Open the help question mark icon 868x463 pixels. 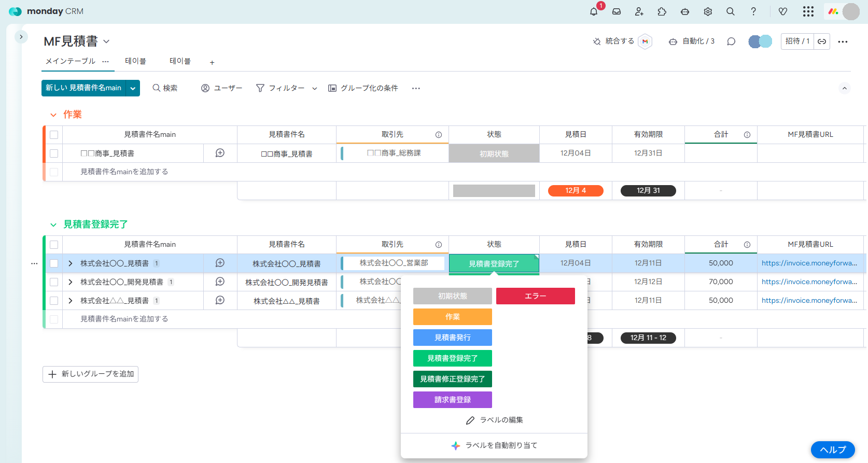[x=753, y=11]
